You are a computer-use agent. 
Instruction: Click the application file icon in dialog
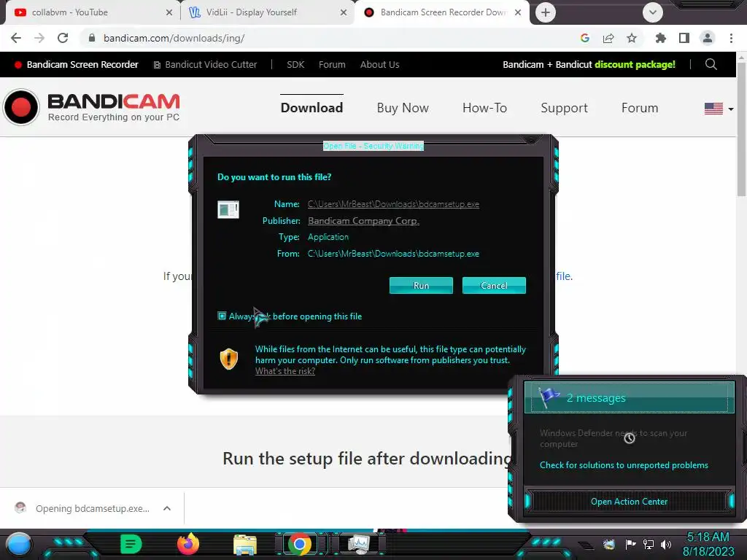click(228, 209)
